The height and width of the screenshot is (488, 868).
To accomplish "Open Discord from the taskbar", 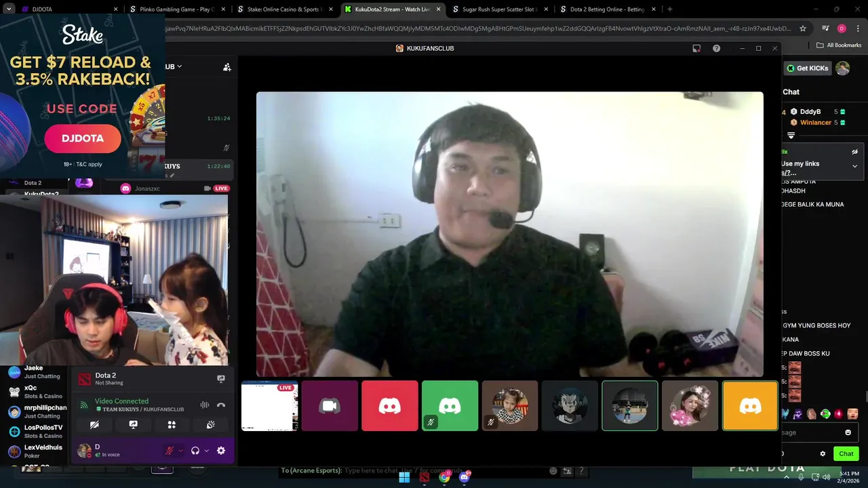I will [465, 477].
